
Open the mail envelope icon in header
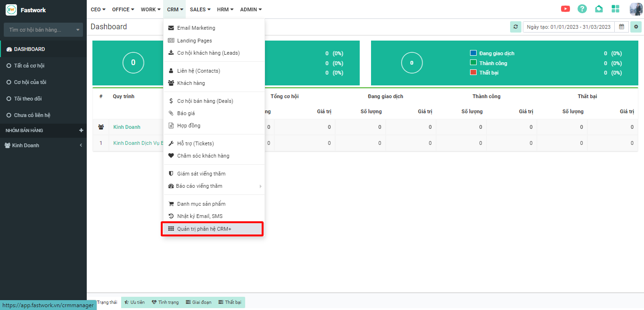(599, 9)
